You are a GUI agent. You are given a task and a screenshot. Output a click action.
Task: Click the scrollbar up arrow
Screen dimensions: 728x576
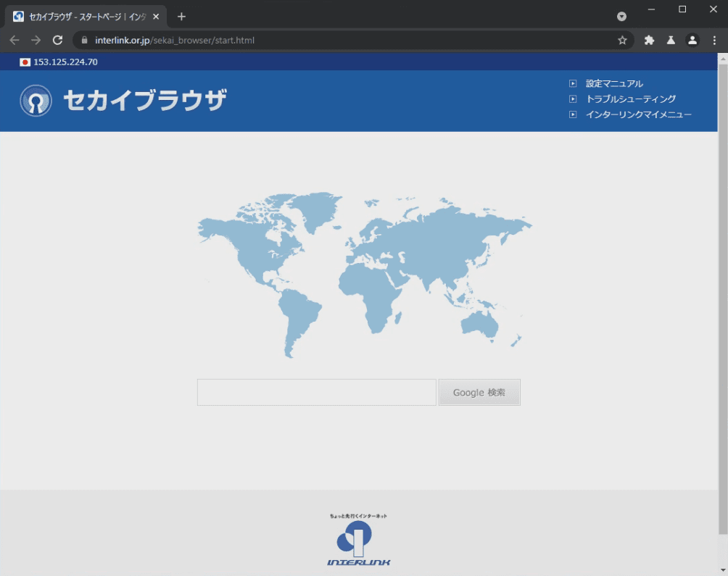(723, 58)
